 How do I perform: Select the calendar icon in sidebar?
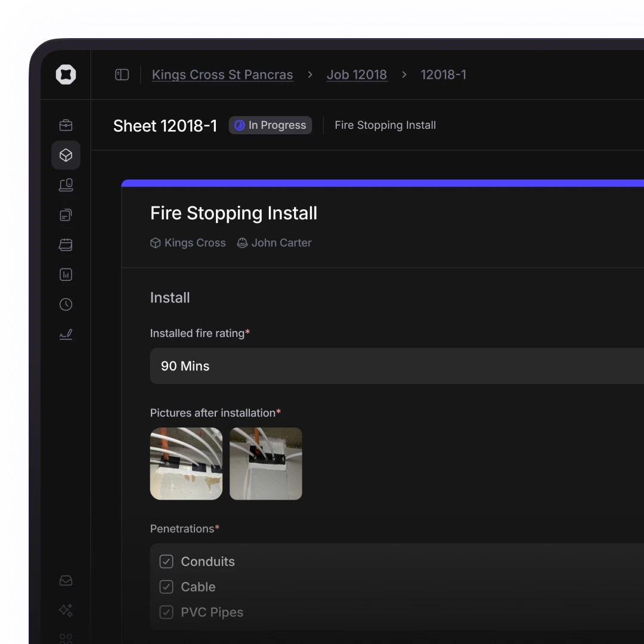66,244
